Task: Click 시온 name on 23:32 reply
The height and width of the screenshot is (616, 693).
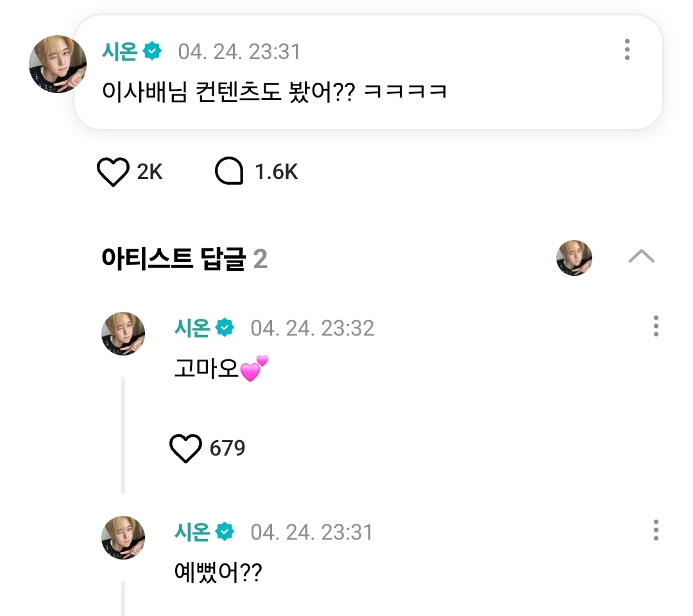Action: point(193,328)
